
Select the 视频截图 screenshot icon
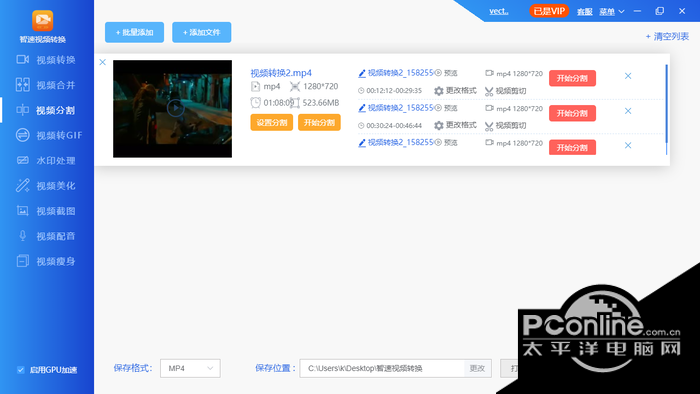click(23, 211)
